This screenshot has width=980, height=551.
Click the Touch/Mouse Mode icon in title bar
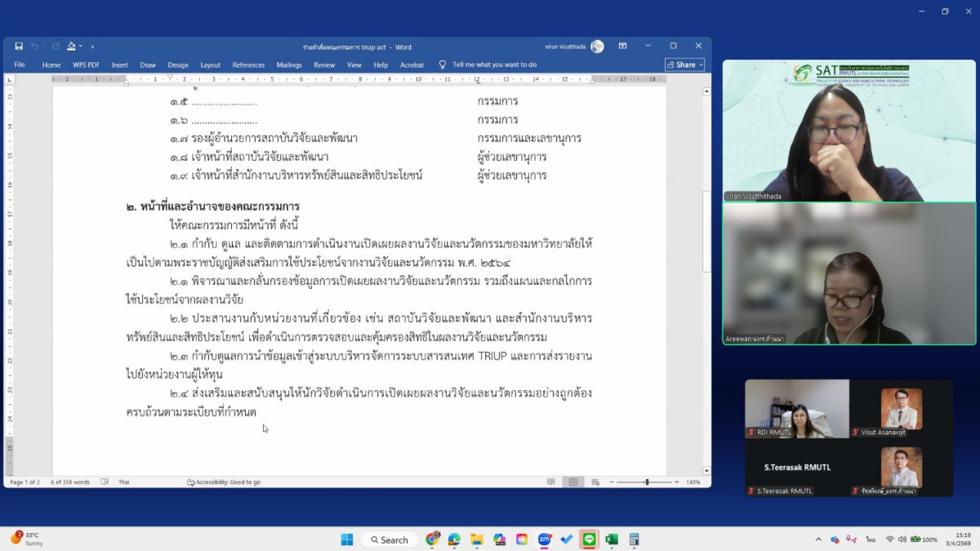coord(73,47)
